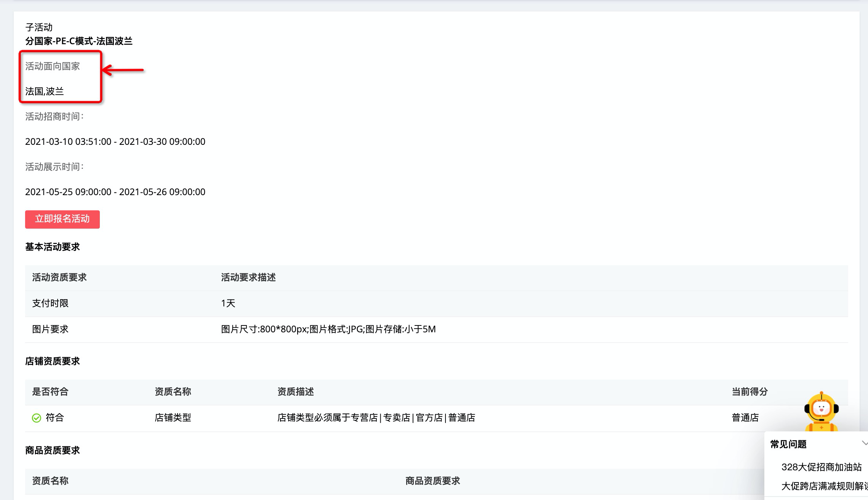Select recruitment time range 2021-03-10 to 2021-03-30

115,142
